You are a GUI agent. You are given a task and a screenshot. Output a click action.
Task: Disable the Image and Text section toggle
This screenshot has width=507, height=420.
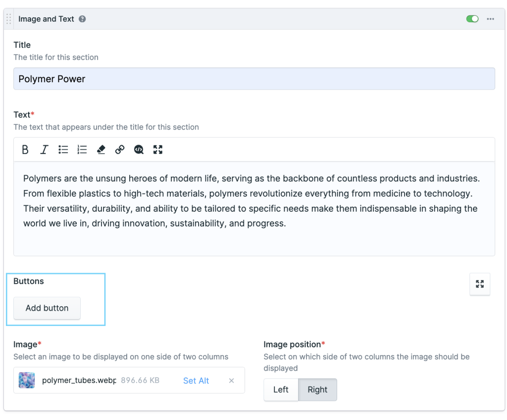[472, 18]
